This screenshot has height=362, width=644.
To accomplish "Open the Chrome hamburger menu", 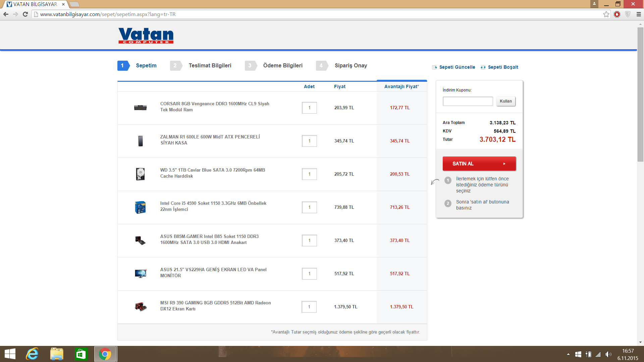I will point(639,14).
